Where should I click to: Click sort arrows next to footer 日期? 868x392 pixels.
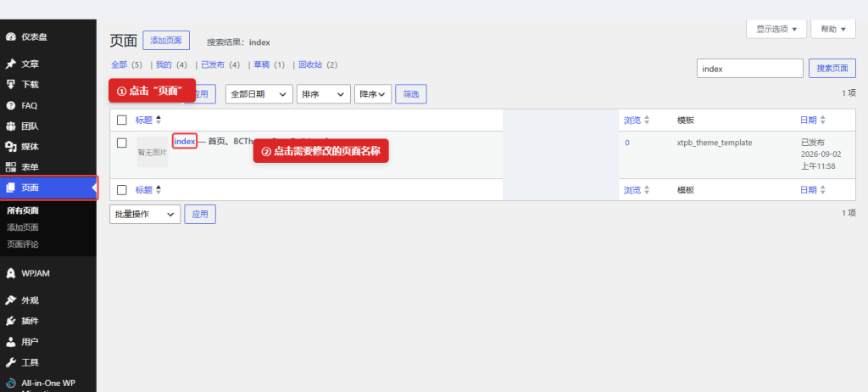[822, 189]
